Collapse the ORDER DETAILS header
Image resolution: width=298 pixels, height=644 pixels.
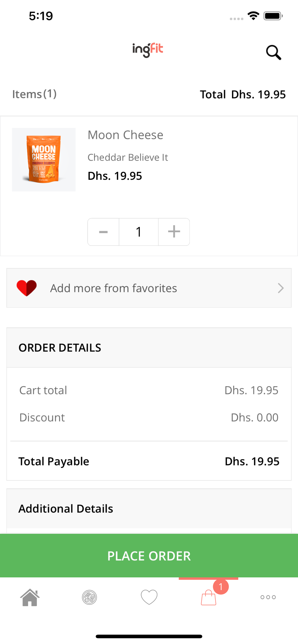coord(149,347)
